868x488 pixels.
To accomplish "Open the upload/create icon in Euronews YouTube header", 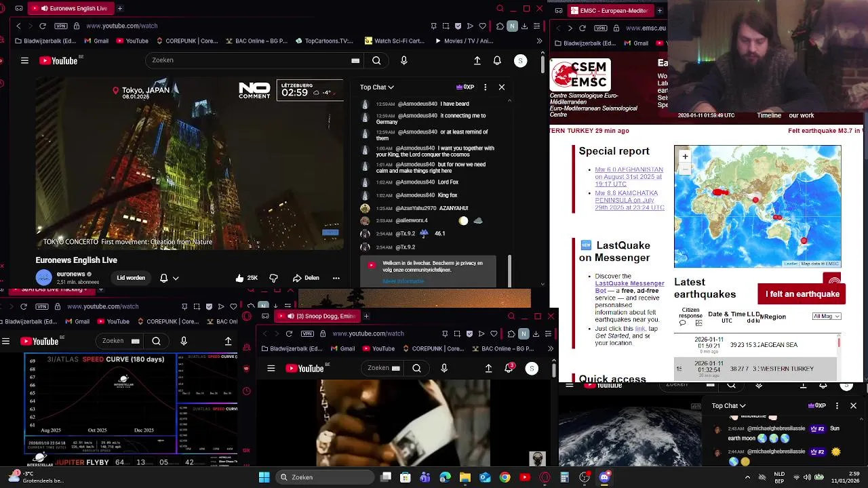I will click(477, 60).
